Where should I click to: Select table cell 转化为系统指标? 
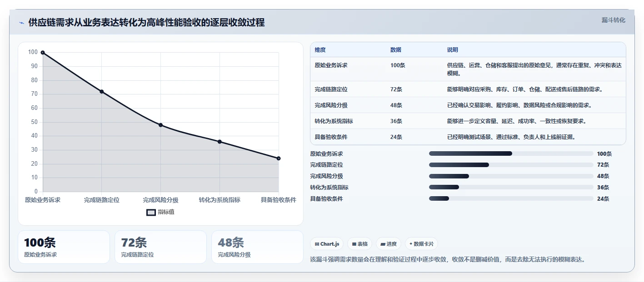pos(334,121)
